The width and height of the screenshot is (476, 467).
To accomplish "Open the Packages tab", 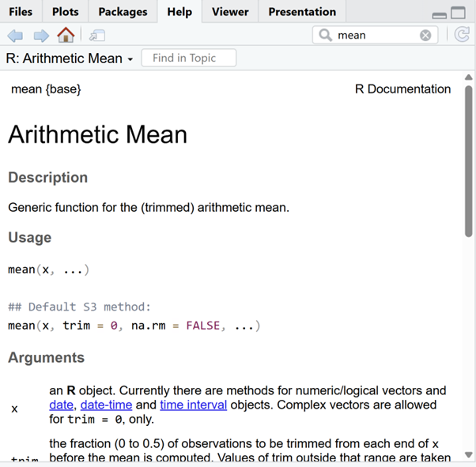I will point(123,12).
